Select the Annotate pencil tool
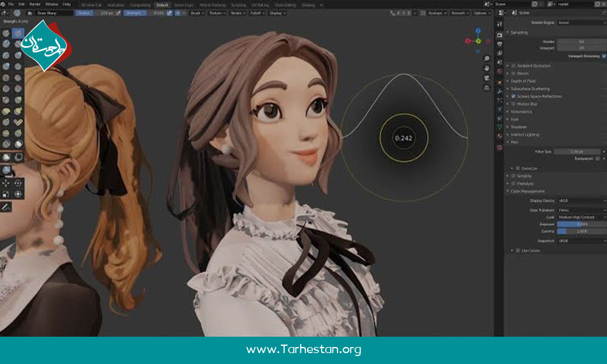 [x=6, y=207]
